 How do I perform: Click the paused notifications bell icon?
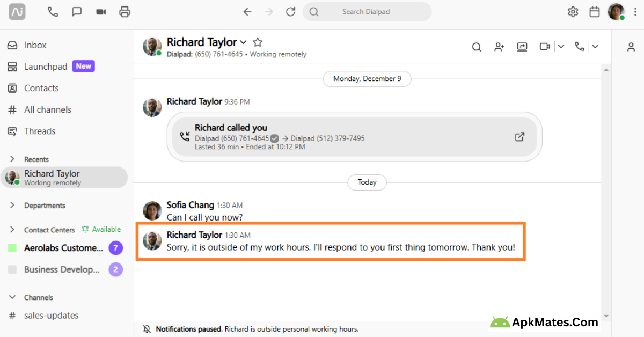coord(146,328)
